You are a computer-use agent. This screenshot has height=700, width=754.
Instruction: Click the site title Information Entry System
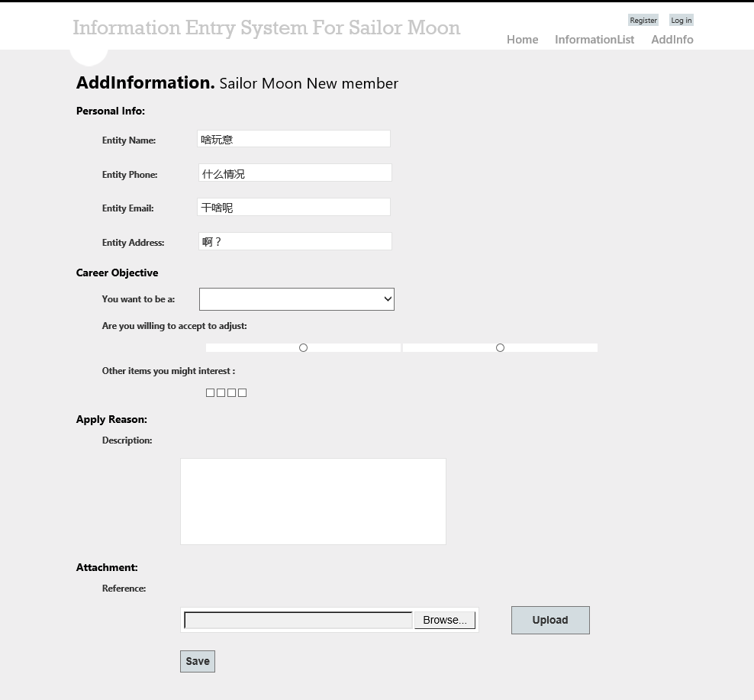266,28
